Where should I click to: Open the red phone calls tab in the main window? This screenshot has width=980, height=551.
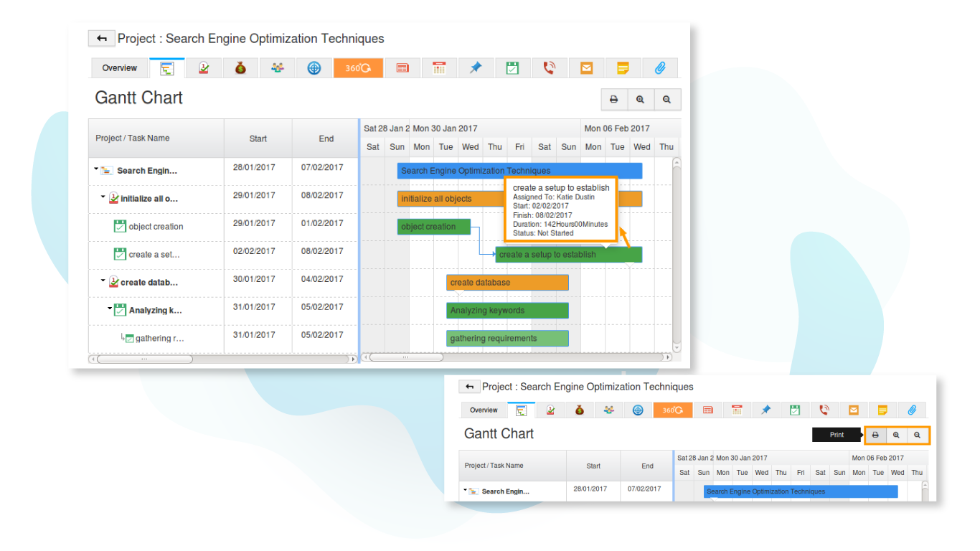point(550,68)
